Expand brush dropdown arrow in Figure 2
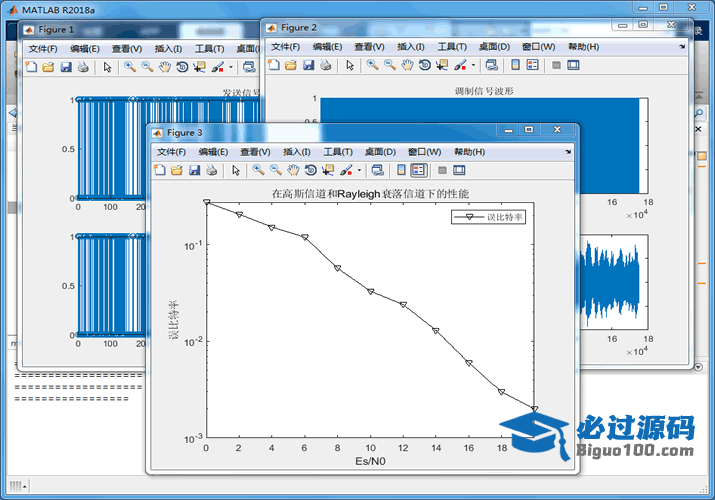 click(473, 65)
